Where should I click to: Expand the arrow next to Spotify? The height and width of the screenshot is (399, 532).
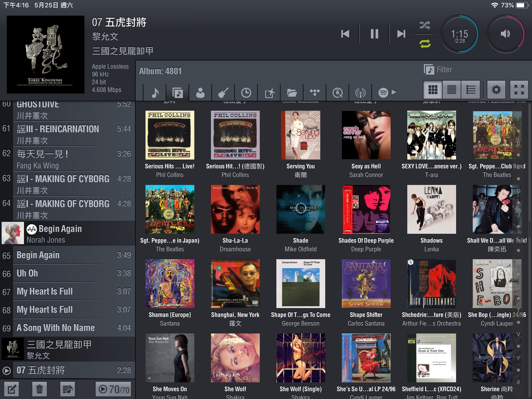tap(394, 92)
